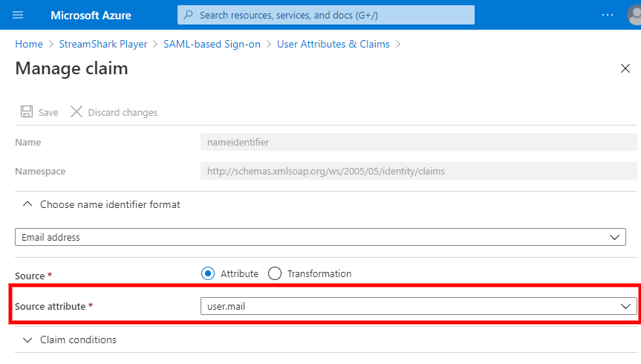Viewport: 641px width, 364px height.
Task: Click the Discard changes X icon
Action: pyautogui.click(x=77, y=111)
